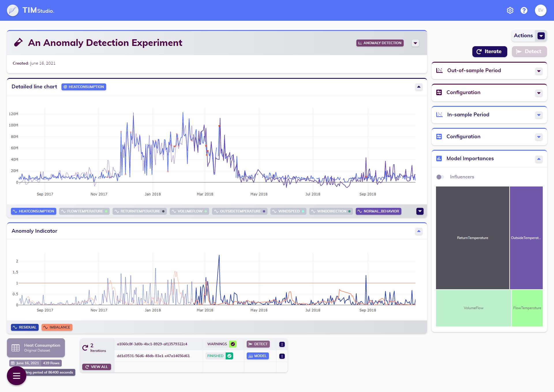Expand the In-sample Period section
This screenshot has height=392, width=554.
pyautogui.click(x=539, y=115)
